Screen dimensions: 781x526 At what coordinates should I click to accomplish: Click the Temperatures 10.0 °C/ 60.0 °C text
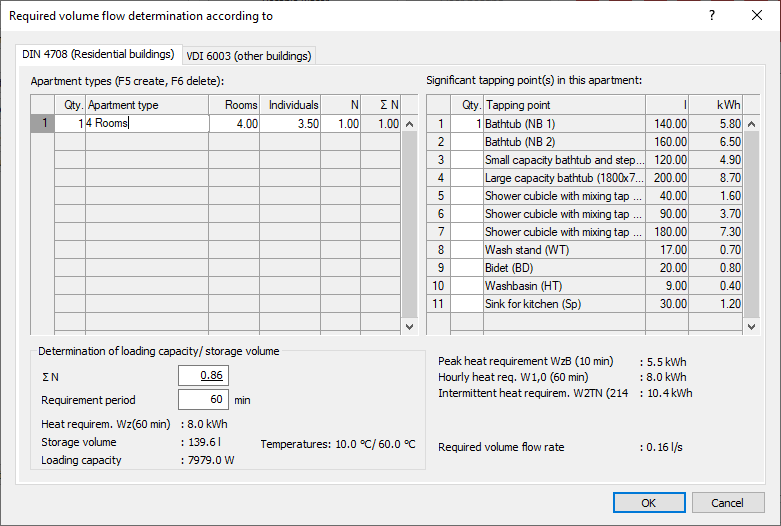click(x=338, y=444)
